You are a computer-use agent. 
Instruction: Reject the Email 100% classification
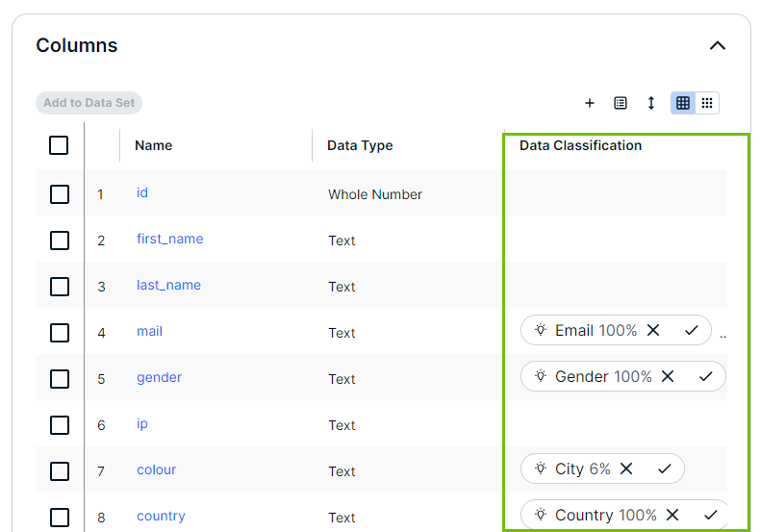(x=653, y=330)
